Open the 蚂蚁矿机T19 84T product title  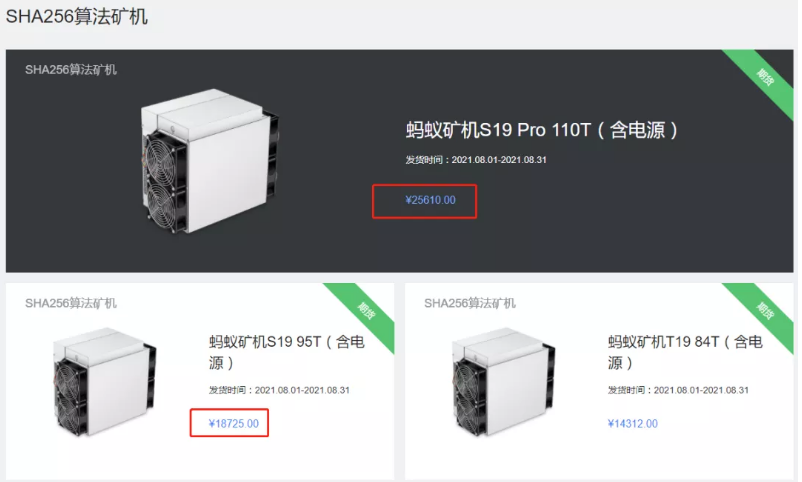coord(685,352)
